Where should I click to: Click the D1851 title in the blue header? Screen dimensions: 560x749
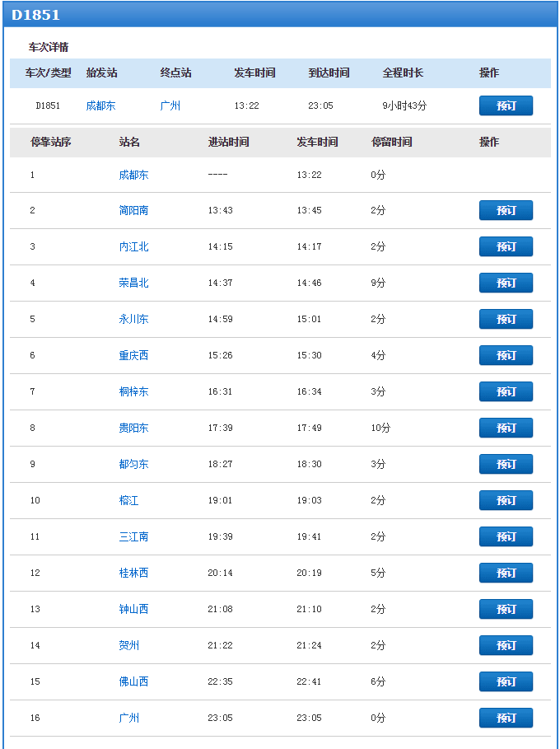35,15
